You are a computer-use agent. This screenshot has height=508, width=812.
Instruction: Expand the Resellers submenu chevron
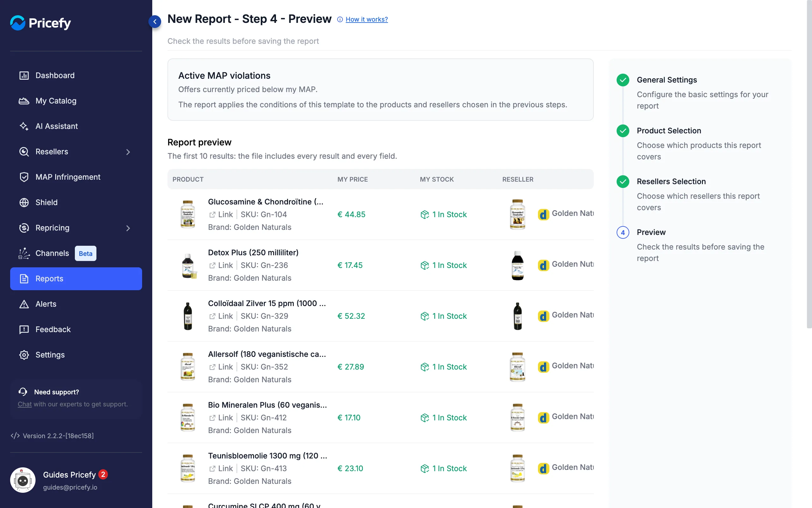[x=128, y=152]
